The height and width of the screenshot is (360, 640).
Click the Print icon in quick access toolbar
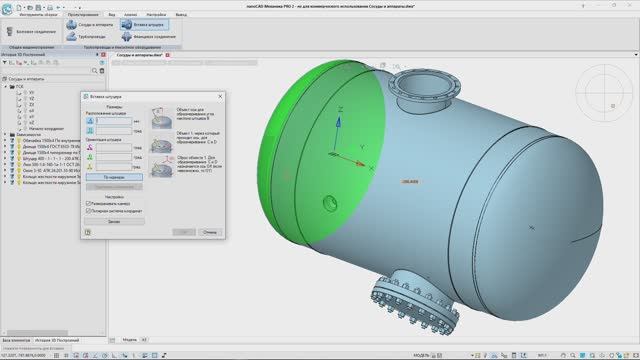coord(50,7)
